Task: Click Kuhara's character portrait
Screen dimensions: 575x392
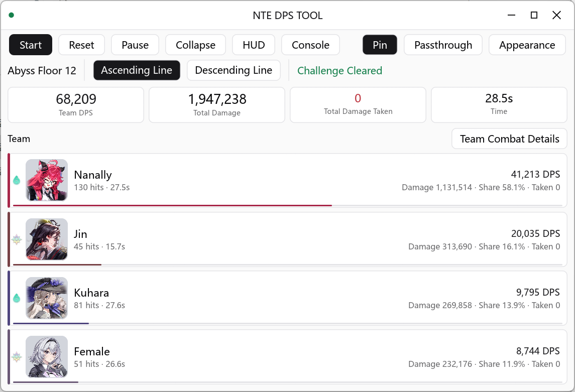Action: coord(47,298)
